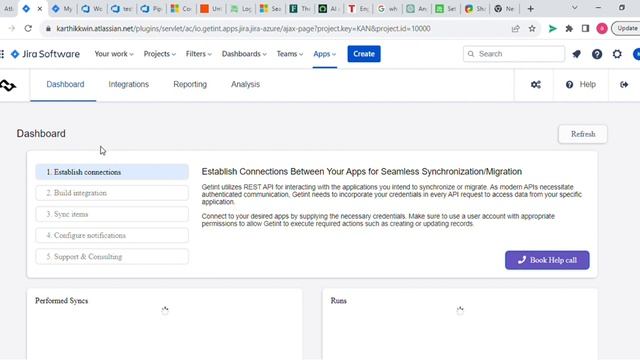Go forward with the browser arrow

coord(11,29)
